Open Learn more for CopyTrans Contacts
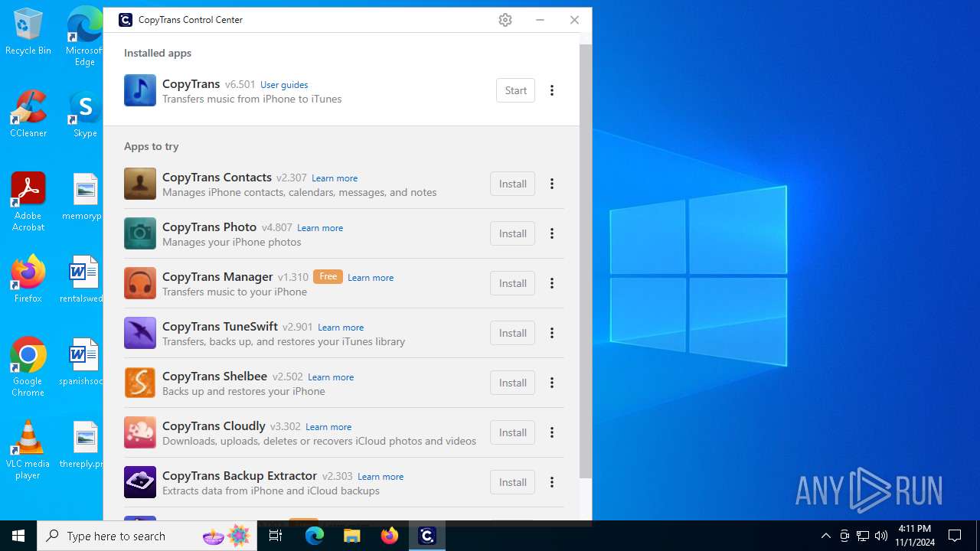 click(x=335, y=178)
